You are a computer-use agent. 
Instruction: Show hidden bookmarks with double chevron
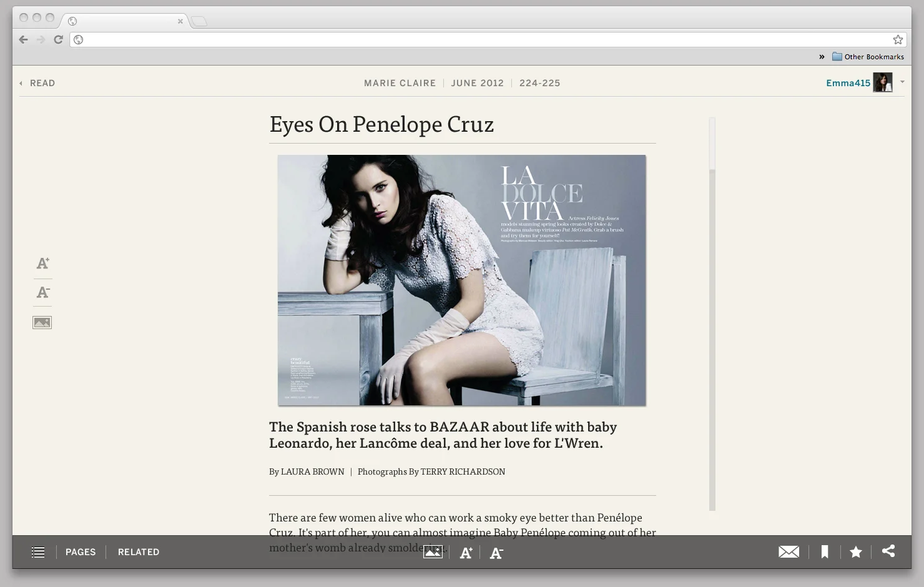(822, 57)
